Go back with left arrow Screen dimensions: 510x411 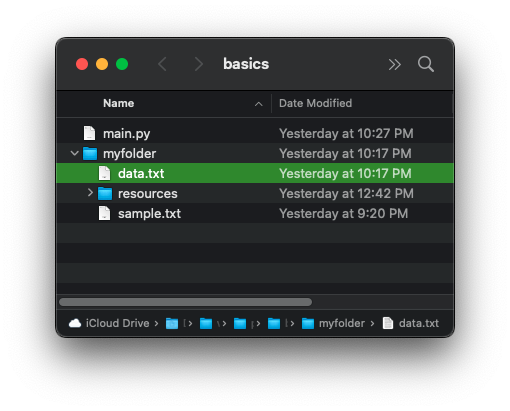pos(162,64)
